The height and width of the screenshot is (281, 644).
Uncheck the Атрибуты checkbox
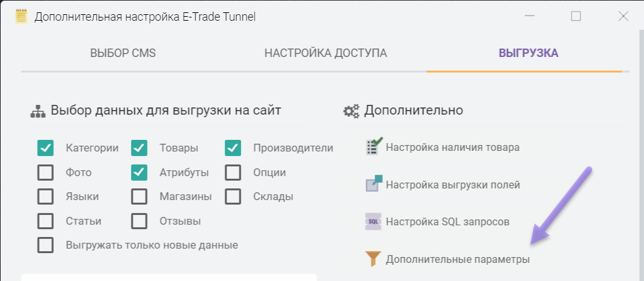(x=139, y=172)
